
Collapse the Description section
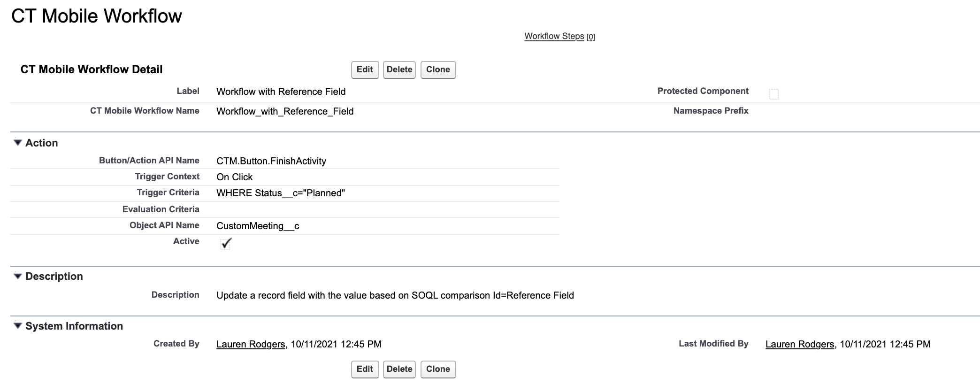(x=17, y=276)
